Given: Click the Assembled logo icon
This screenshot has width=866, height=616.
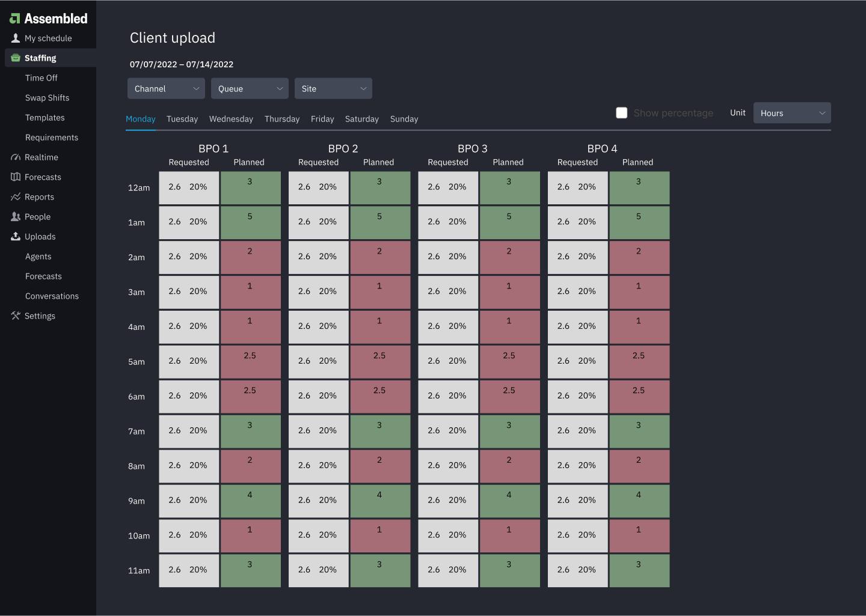Looking at the screenshot, I should 15,19.
